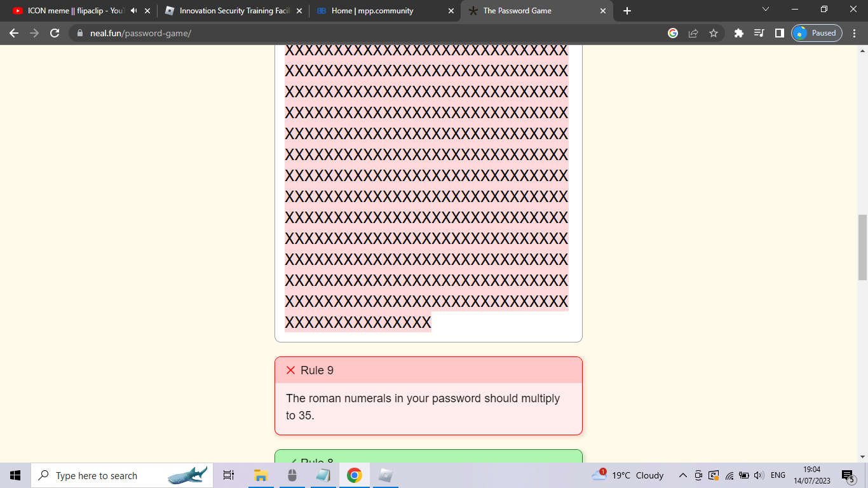Open the clock showing 19:04 14/07/2023
Image resolution: width=868 pixels, height=488 pixels.
pos(812,475)
